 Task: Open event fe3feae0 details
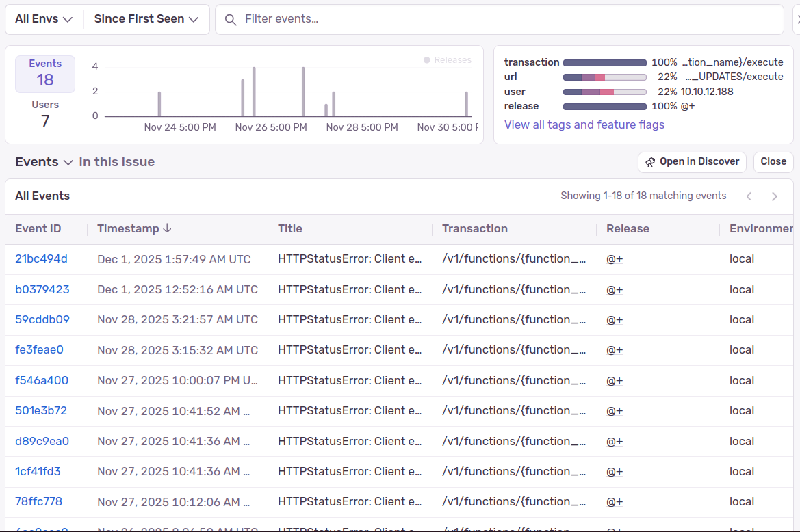pyautogui.click(x=39, y=350)
